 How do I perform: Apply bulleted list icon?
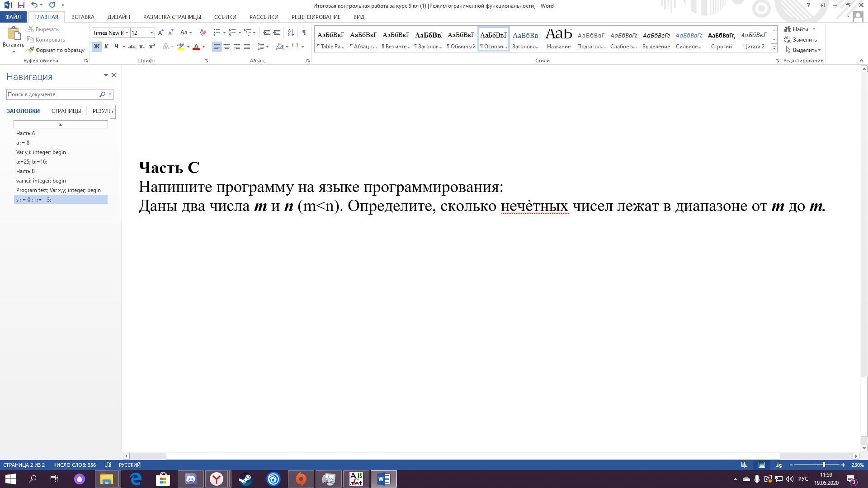click(x=217, y=33)
